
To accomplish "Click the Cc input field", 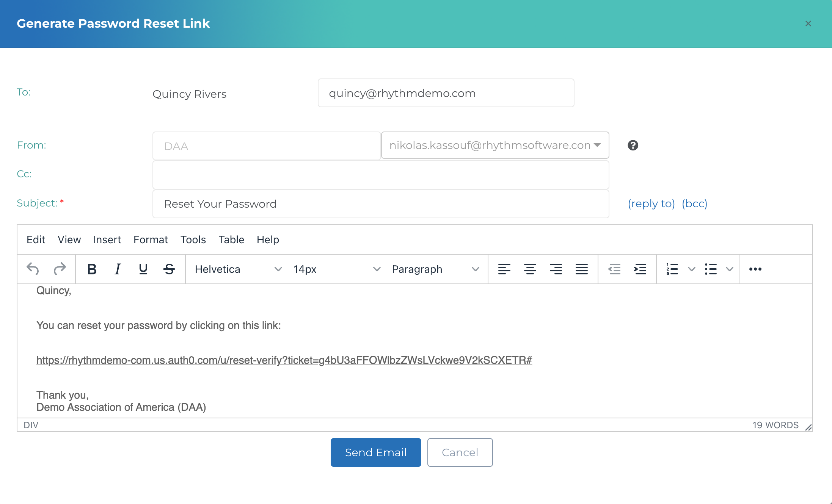I will tap(381, 175).
